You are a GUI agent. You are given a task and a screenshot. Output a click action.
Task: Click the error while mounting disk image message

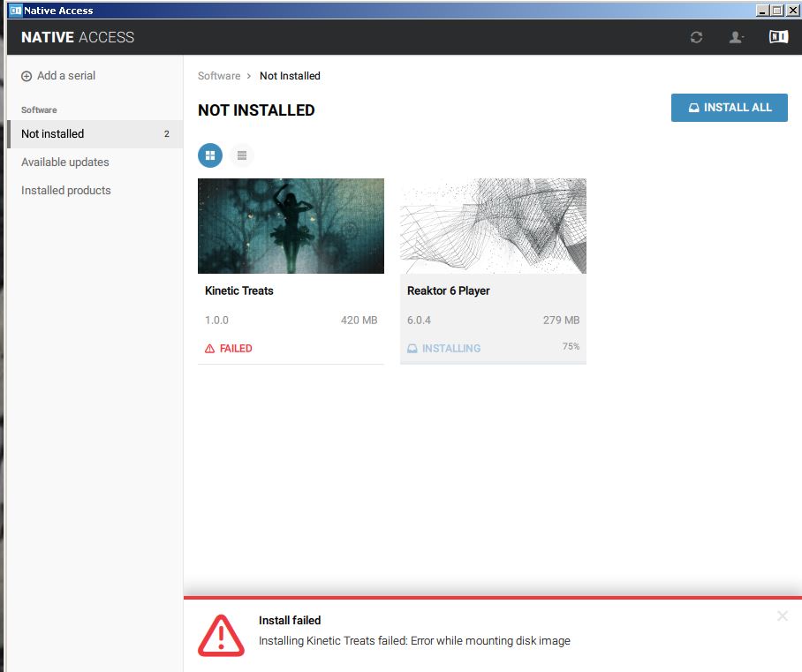(x=414, y=641)
